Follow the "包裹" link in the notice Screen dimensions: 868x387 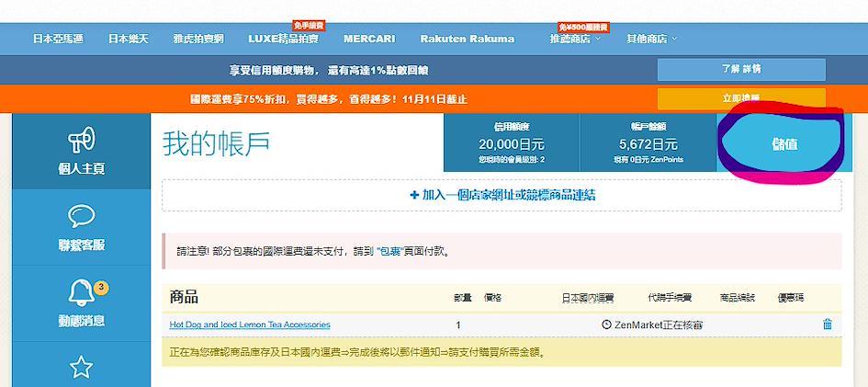(389, 252)
